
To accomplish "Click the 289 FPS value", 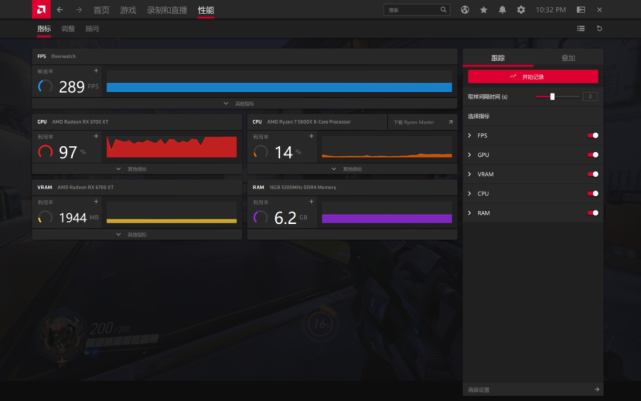I will (72, 87).
